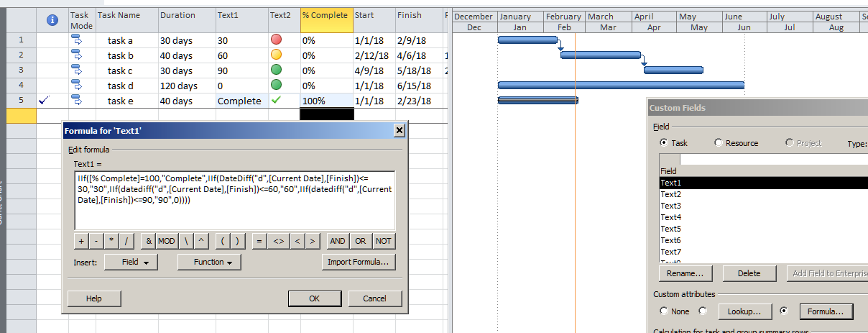The height and width of the screenshot is (333, 868).
Task: Click task e's task mode icon
Action: point(77,101)
